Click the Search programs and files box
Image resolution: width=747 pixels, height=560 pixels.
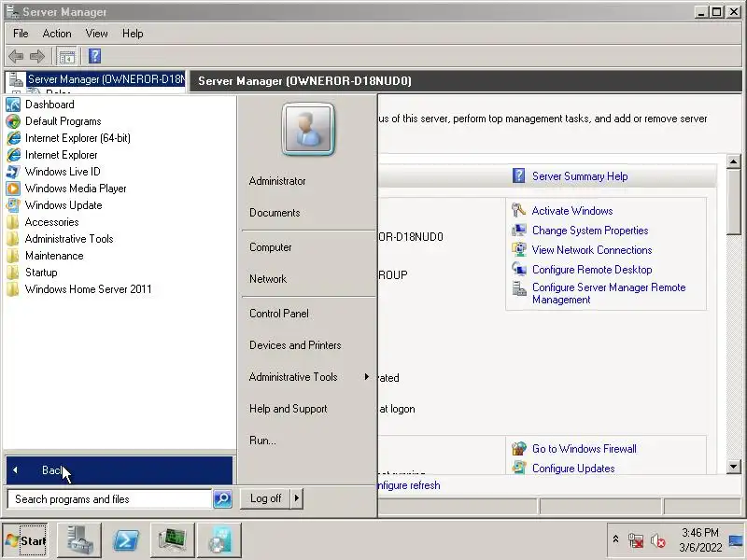(x=109, y=499)
